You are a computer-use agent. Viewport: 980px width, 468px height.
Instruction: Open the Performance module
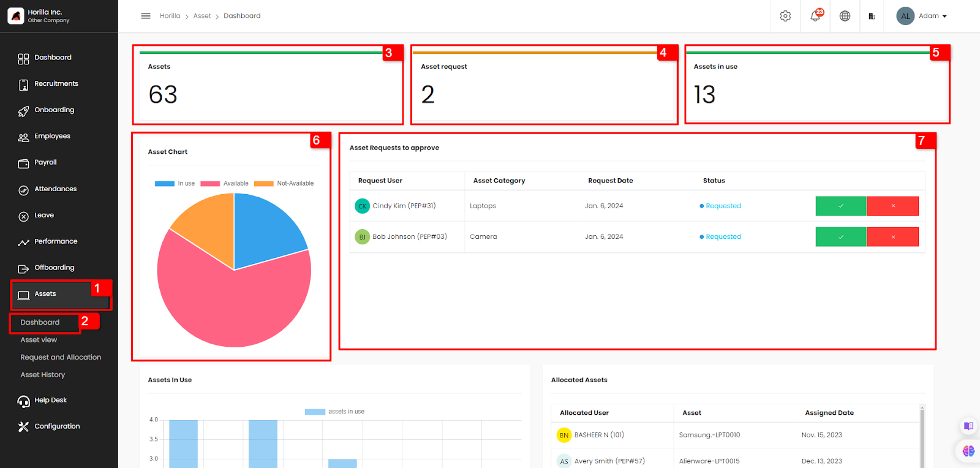[x=48, y=242]
